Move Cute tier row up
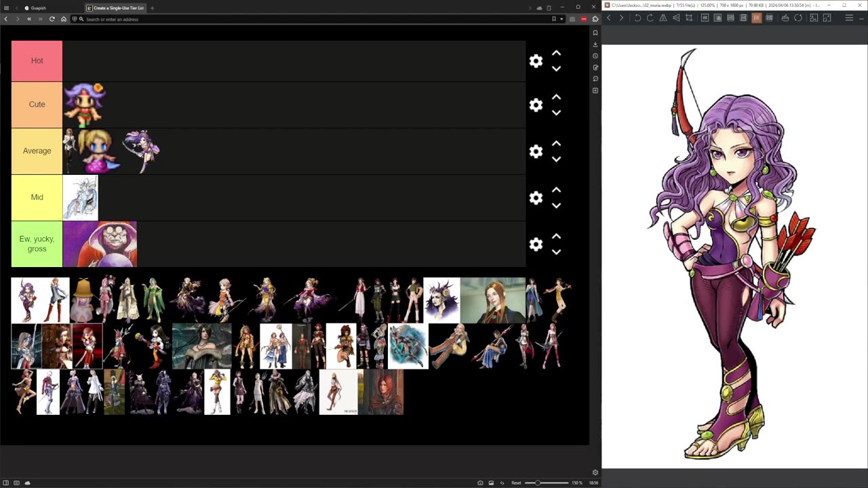This screenshot has width=868, height=488. pos(556,97)
